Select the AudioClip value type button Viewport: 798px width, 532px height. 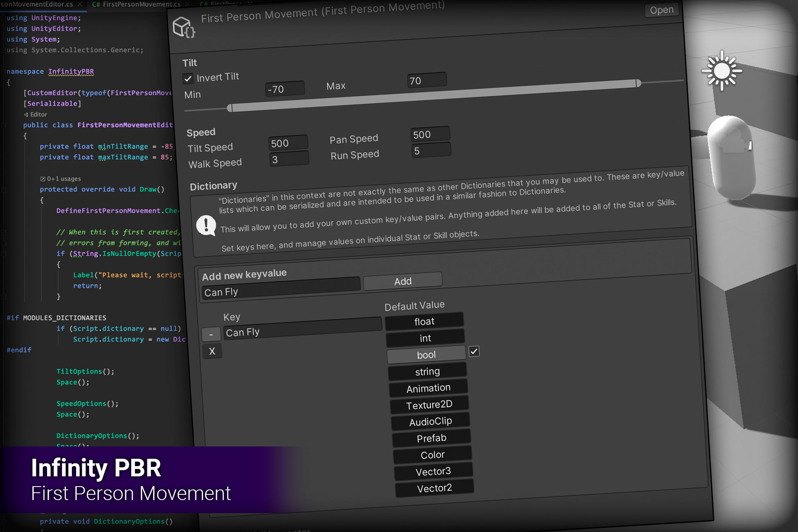pyautogui.click(x=431, y=422)
